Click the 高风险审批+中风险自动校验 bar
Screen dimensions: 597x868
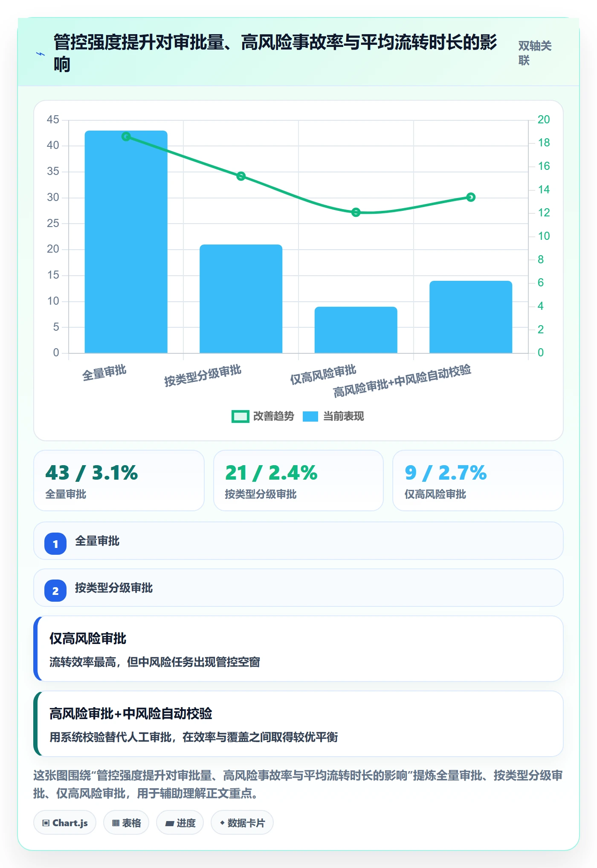click(x=471, y=317)
